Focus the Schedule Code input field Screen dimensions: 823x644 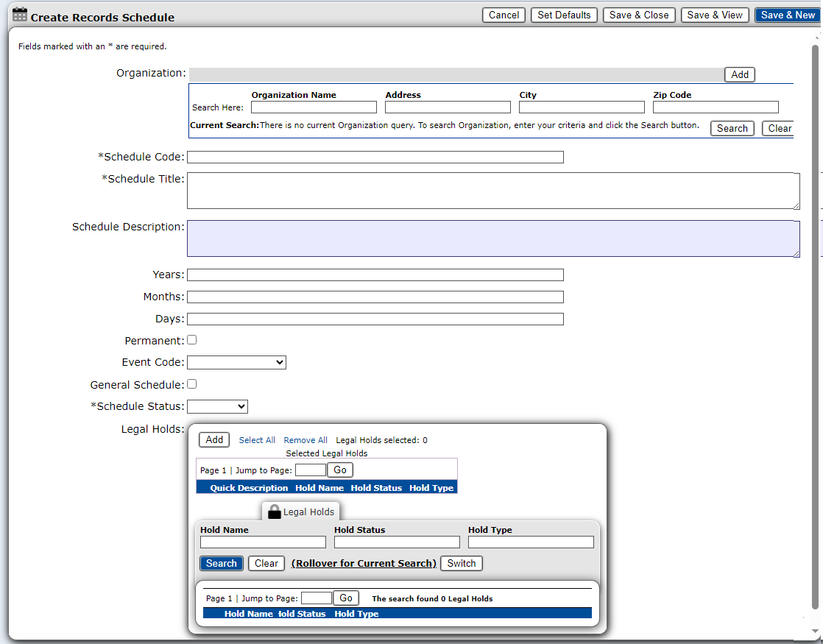pos(375,157)
